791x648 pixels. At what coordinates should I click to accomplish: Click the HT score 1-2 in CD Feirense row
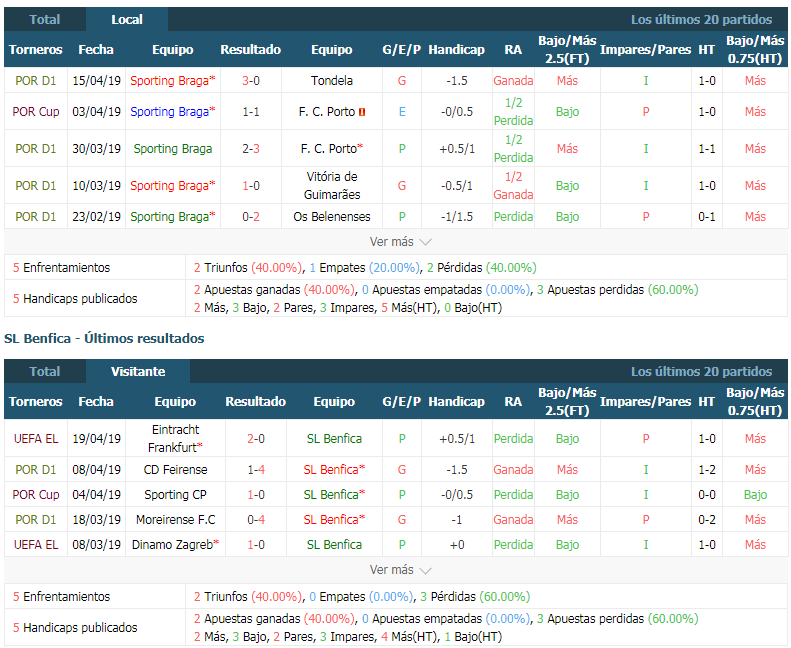tap(707, 470)
